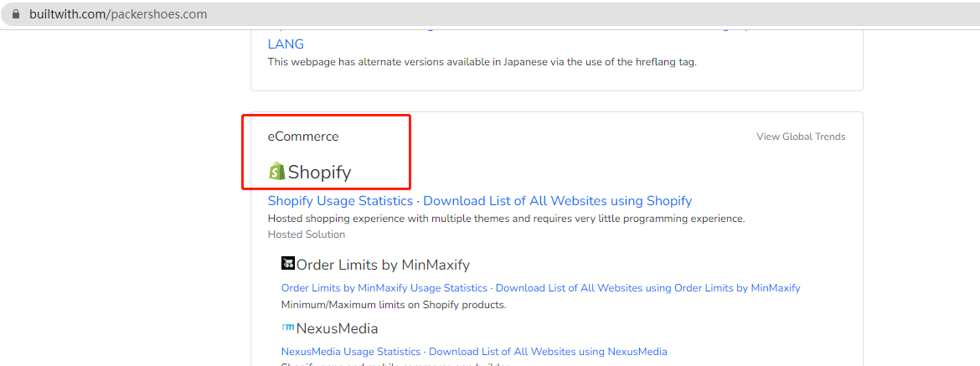980x366 pixels.
Task: Click the Order Limits by MinMaxify icon
Action: click(288, 264)
